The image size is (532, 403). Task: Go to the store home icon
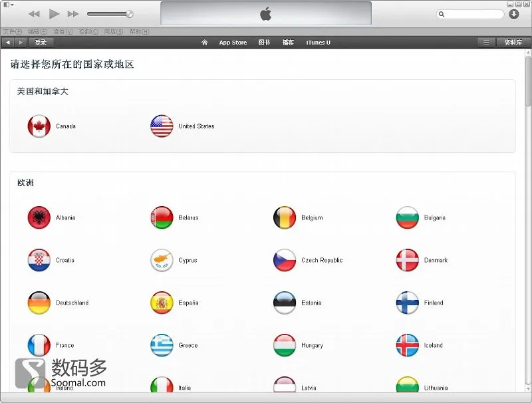[204, 43]
